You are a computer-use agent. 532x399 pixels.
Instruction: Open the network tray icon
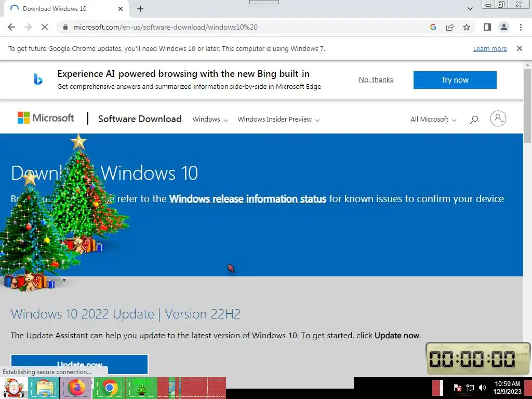470,388
